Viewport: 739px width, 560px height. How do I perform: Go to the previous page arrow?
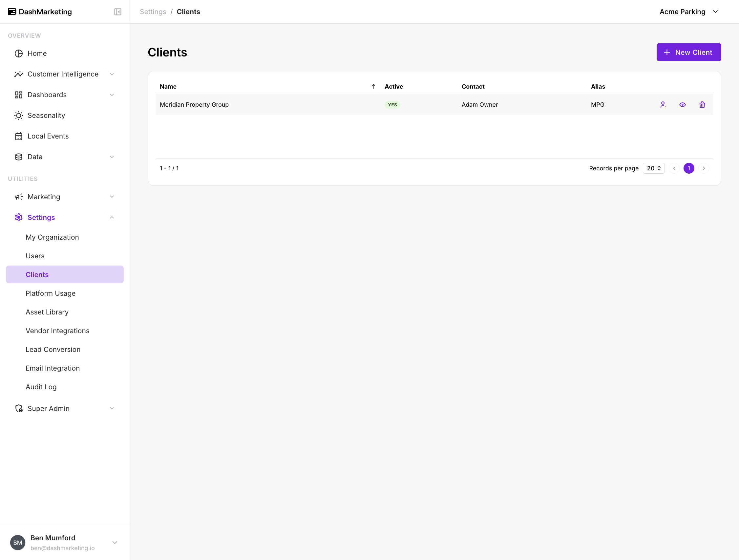[x=674, y=168]
